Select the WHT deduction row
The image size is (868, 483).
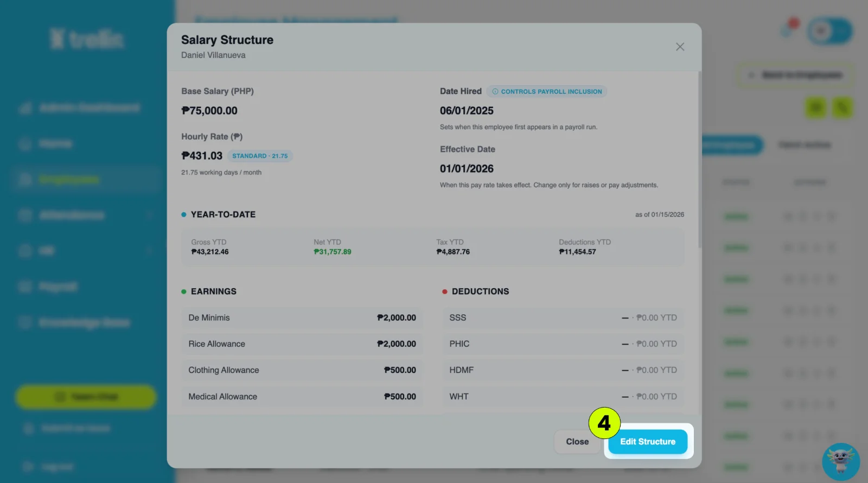(563, 397)
